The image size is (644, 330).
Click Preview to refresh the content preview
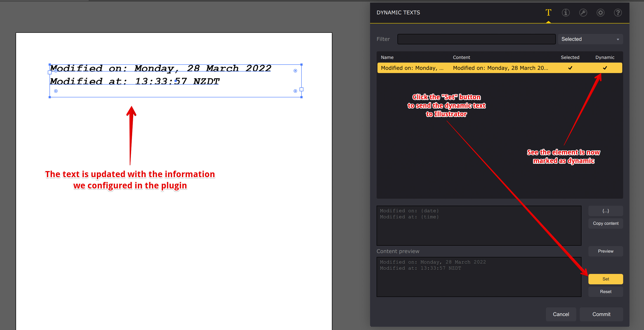[x=606, y=251]
